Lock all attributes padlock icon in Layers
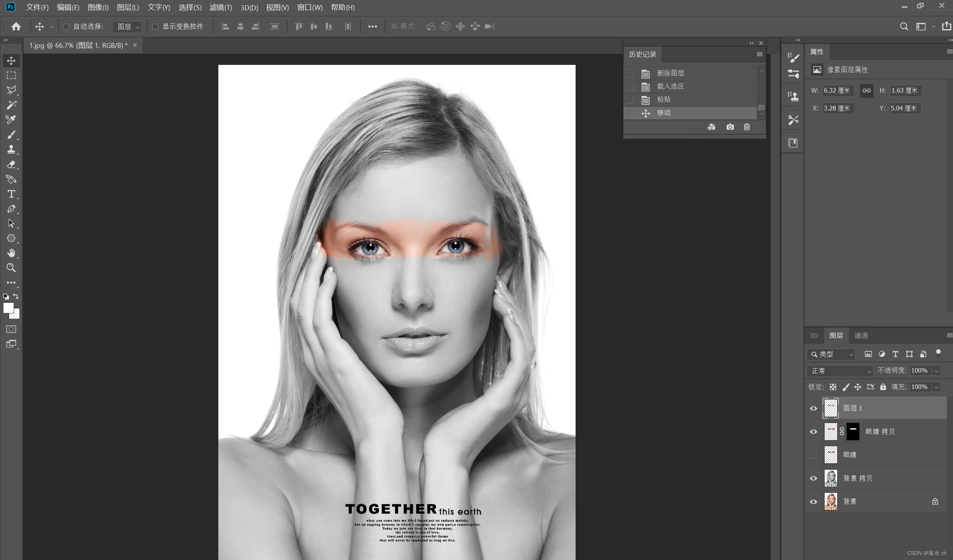The image size is (953, 560). [883, 387]
